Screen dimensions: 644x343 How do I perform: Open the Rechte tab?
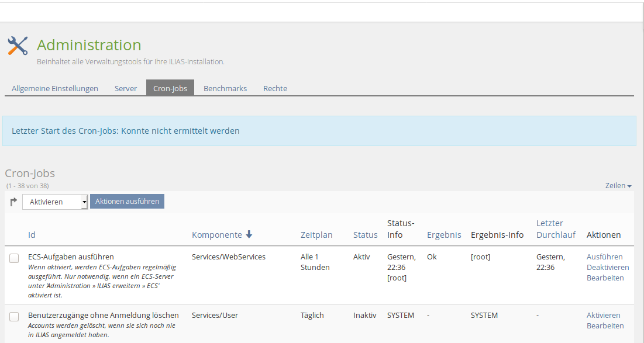pos(275,88)
